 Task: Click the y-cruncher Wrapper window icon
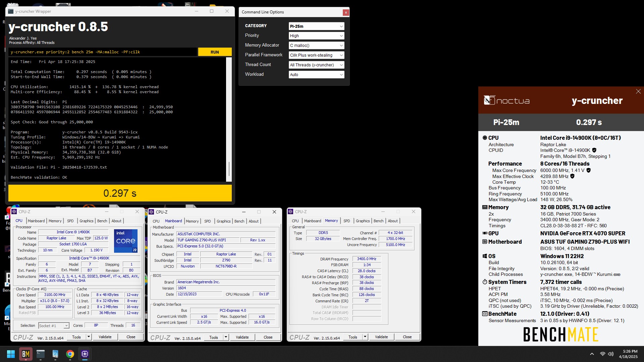point(11,11)
